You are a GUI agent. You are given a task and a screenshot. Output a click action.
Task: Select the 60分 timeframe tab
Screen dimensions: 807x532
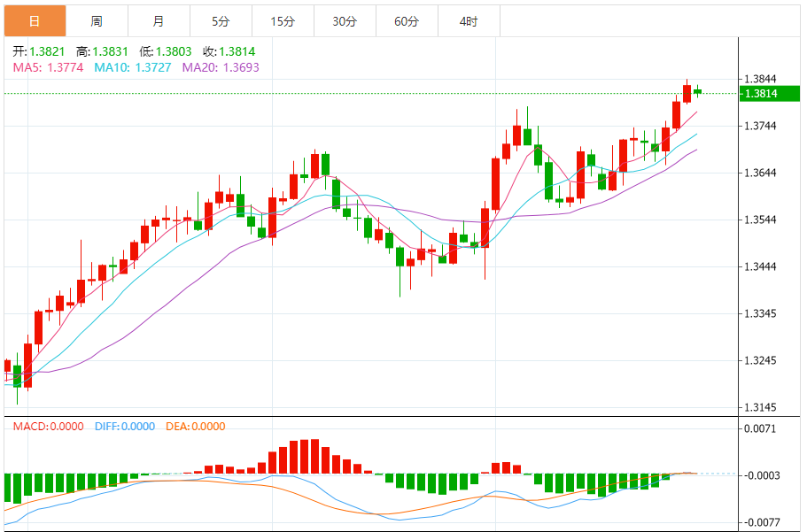407,21
